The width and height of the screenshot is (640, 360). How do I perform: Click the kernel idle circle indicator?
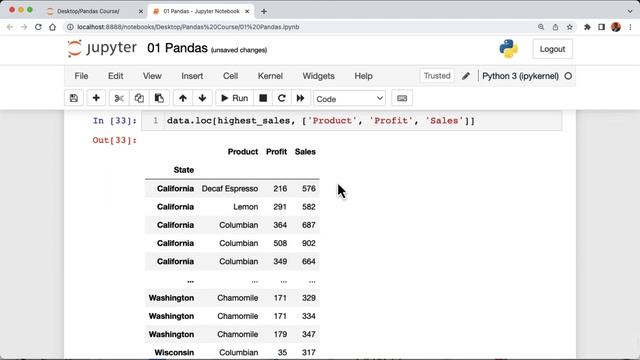[x=568, y=76]
